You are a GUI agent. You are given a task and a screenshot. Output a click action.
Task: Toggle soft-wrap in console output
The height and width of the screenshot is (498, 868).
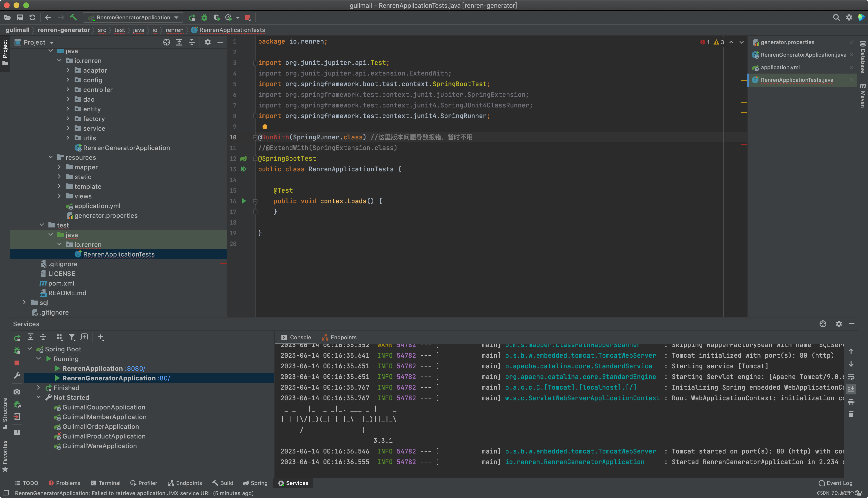point(851,377)
